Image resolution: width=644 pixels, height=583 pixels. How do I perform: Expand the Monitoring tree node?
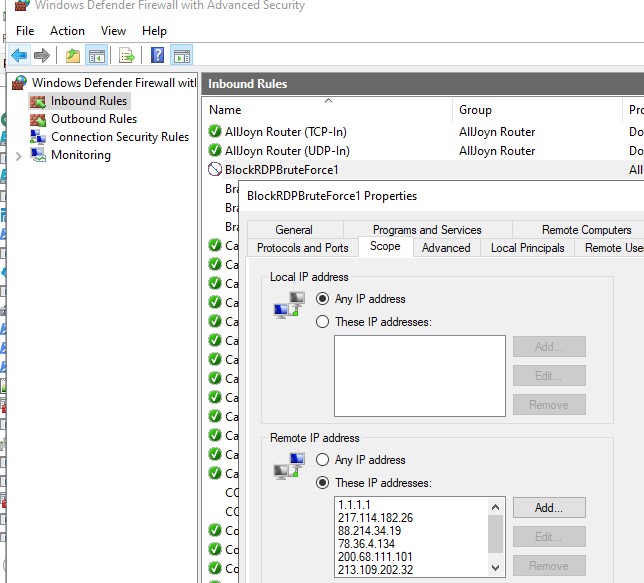pos(18,156)
